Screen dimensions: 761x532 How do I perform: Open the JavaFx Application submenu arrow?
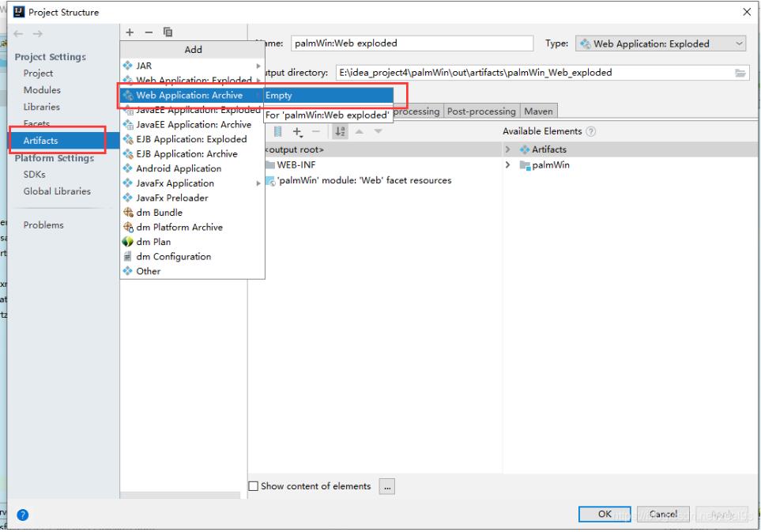pos(258,183)
